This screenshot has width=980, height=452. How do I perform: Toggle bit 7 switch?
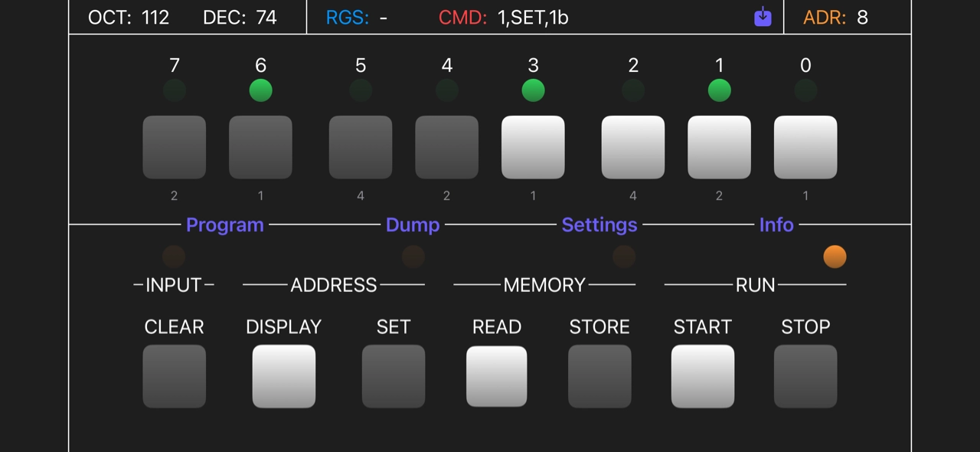coord(174,147)
